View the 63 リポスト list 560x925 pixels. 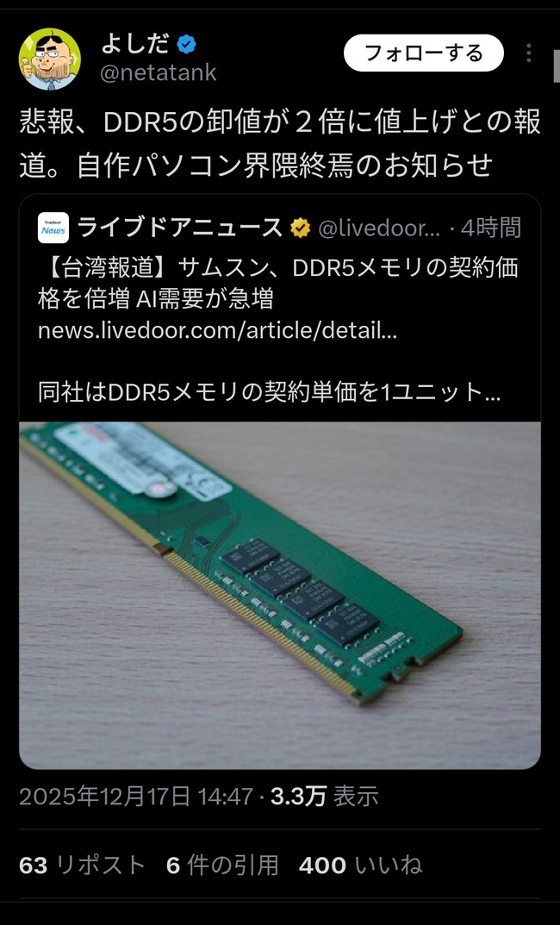coord(82,865)
